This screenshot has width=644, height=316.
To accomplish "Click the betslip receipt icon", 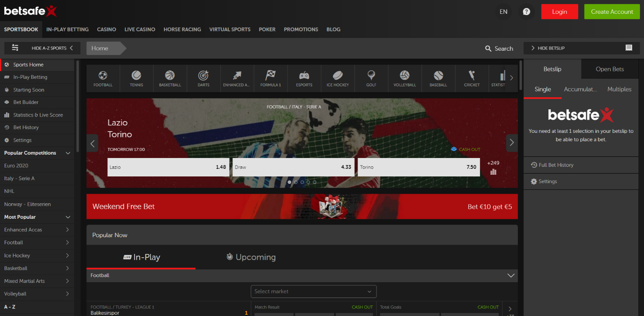I will tap(629, 48).
